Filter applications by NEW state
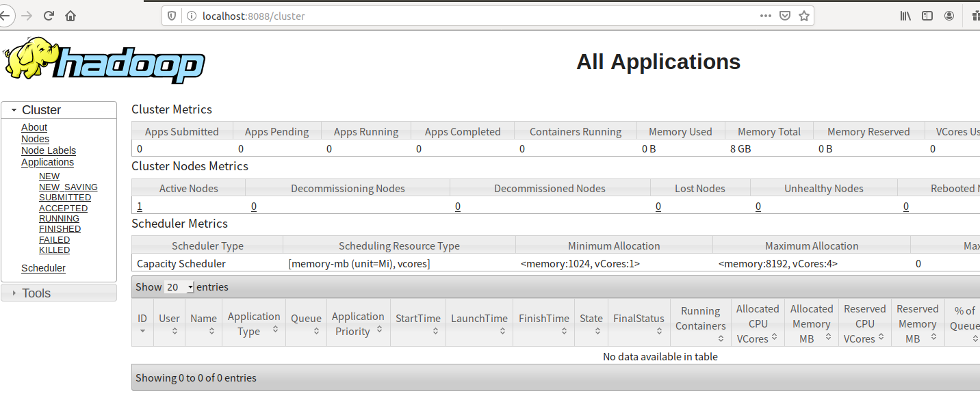The width and height of the screenshot is (980, 400). (49, 176)
